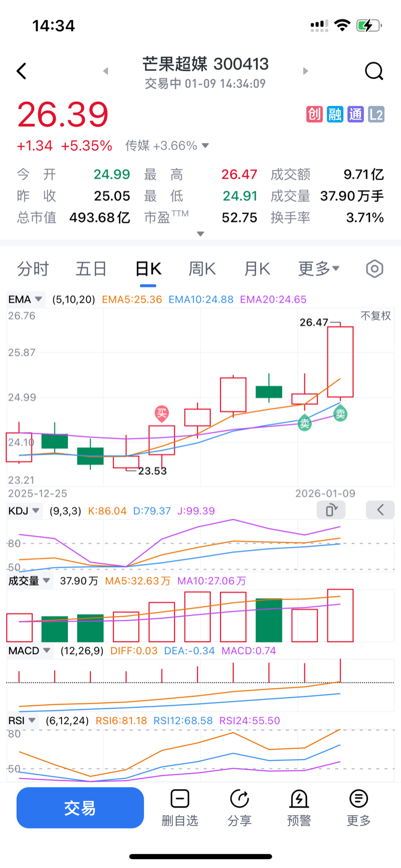Tap RSI parameters (6,12,24)
The image size is (401, 868).
point(67,721)
